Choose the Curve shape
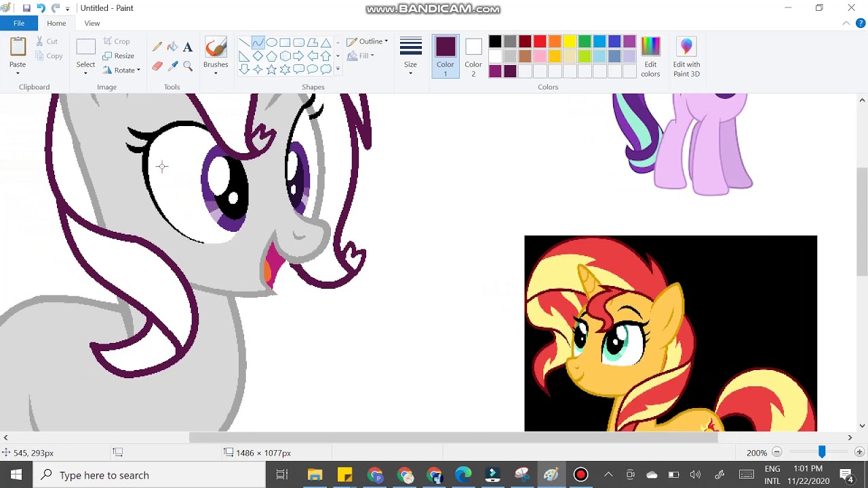 point(258,43)
